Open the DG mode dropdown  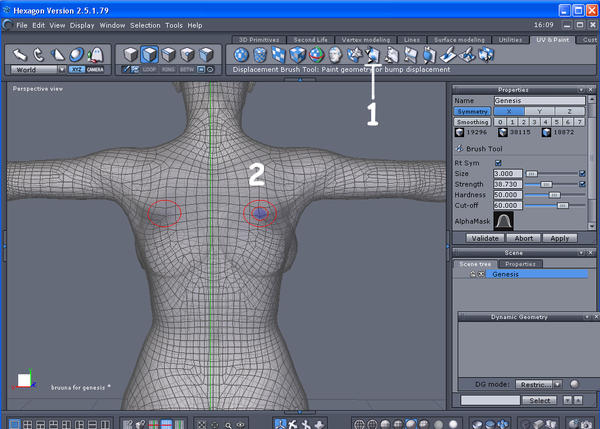[541, 383]
